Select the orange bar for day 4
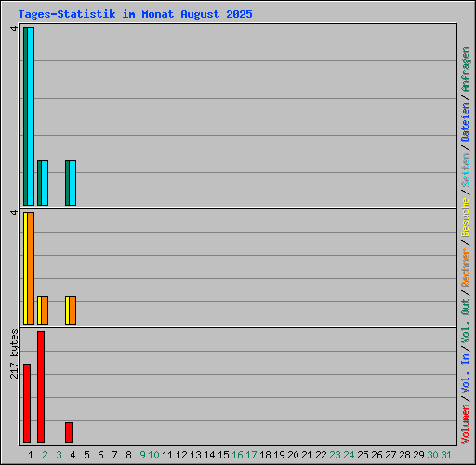The height and width of the screenshot is (465, 476). tap(73, 310)
